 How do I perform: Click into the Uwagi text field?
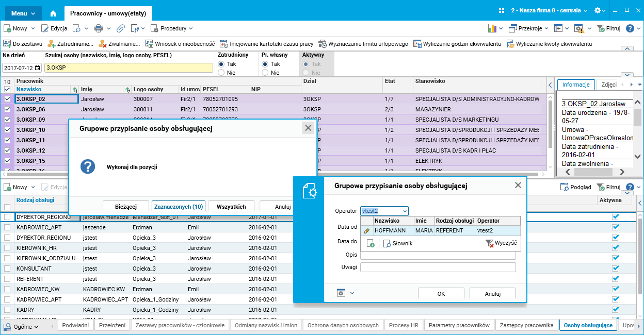pos(438,267)
